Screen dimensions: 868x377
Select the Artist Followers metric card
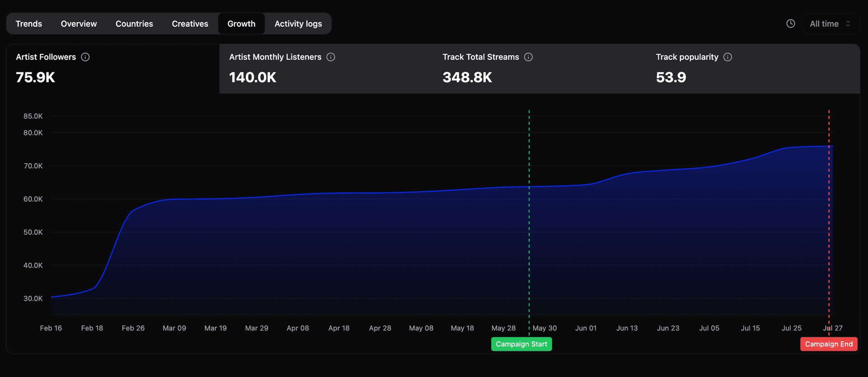coord(113,69)
